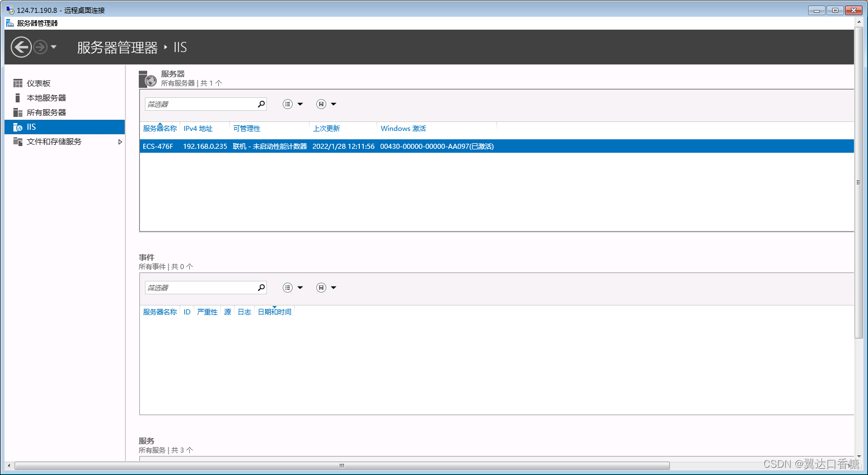Click the scroll left arrow

(x=9, y=465)
